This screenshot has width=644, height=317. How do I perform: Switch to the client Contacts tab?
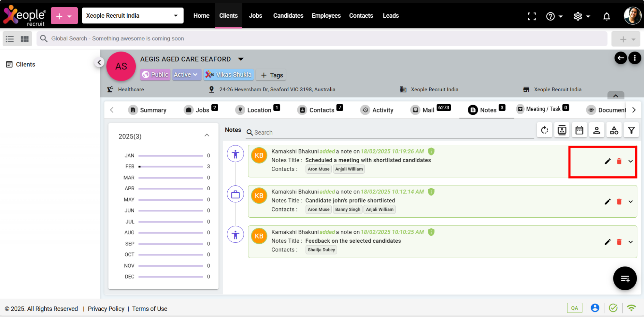(320, 110)
